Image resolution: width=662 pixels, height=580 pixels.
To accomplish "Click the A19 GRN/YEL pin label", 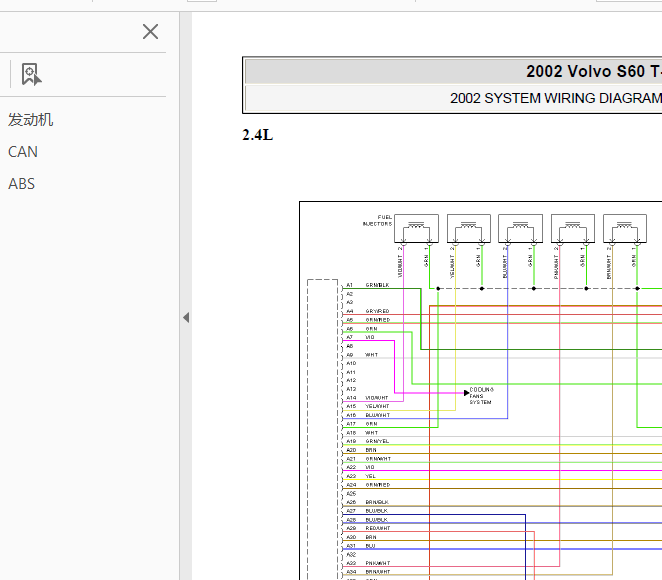I will tap(368, 441).
